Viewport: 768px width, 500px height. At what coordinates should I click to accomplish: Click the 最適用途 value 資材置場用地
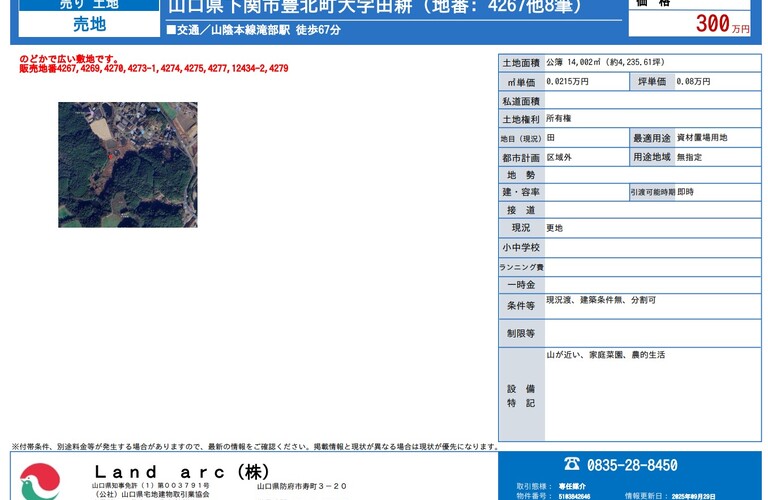[702, 138]
